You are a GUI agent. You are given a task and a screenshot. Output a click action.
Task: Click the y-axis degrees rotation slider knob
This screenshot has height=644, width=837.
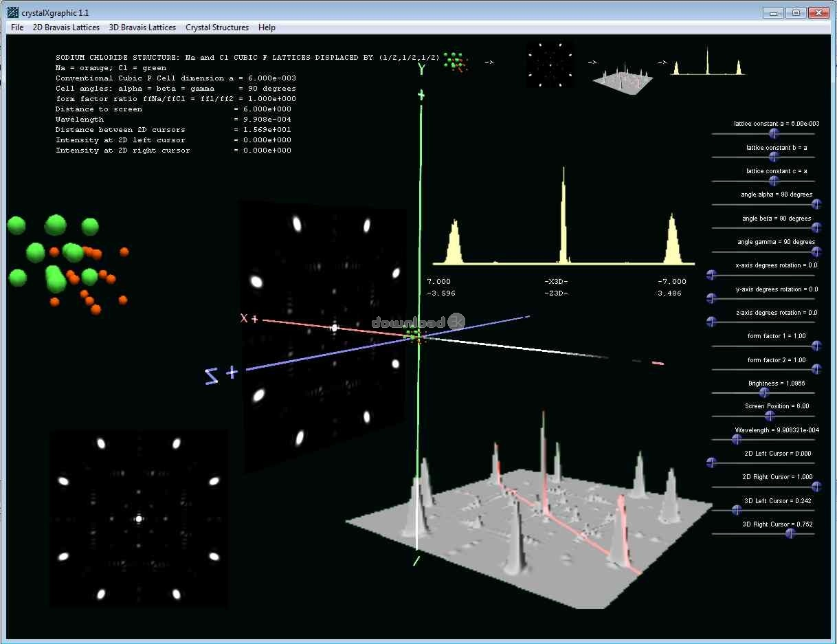click(x=711, y=298)
